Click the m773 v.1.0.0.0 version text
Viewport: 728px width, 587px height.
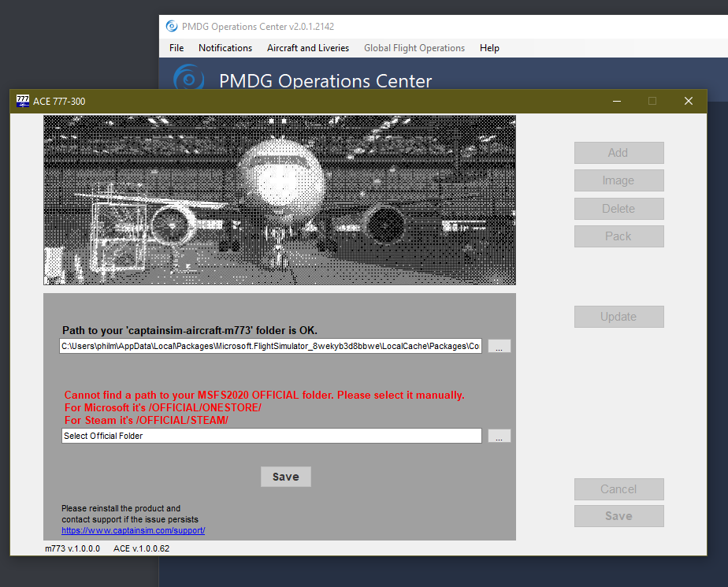point(72,548)
